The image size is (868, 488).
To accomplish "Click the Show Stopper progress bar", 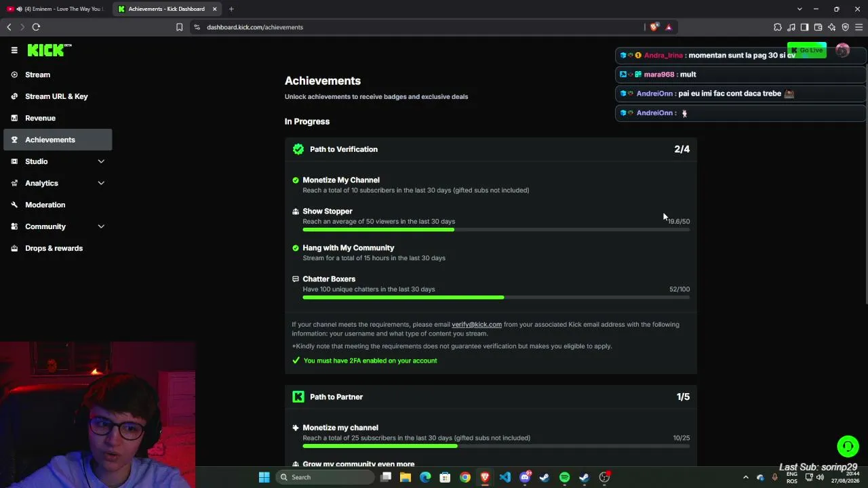I will tap(496, 230).
